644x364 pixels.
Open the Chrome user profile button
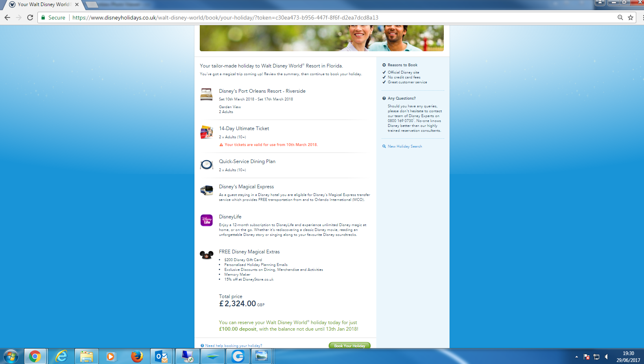[600, 2]
